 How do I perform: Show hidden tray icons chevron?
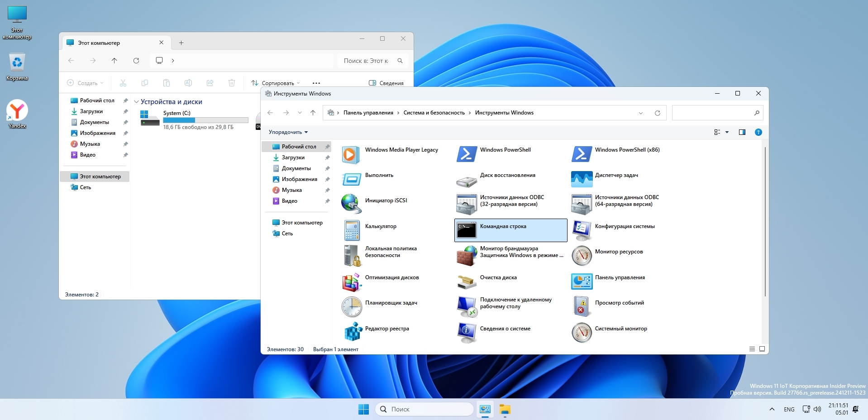point(772,409)
